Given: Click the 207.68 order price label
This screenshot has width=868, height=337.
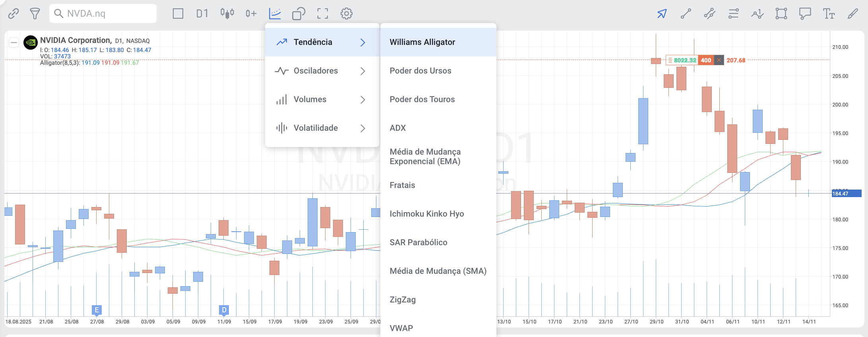Looking at the screenshot, I should coord(736,60).
